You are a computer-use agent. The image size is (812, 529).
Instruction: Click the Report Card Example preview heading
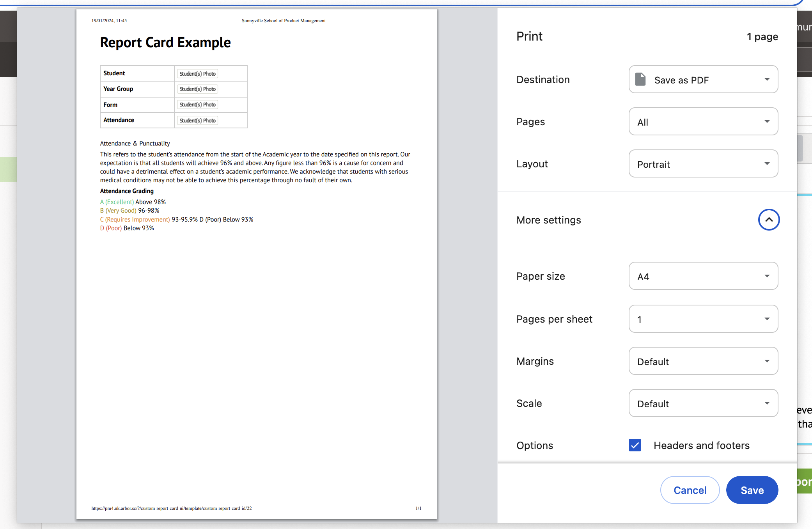click(165, 43)
